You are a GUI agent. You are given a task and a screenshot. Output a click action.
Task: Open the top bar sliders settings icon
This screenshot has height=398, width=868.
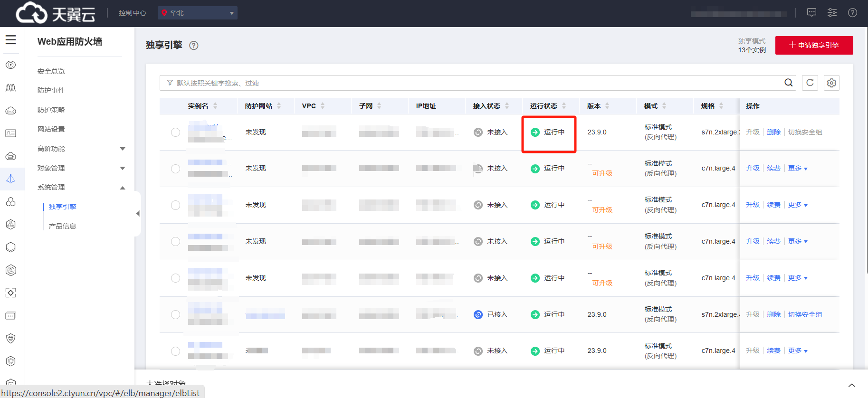tap(832, 13)
